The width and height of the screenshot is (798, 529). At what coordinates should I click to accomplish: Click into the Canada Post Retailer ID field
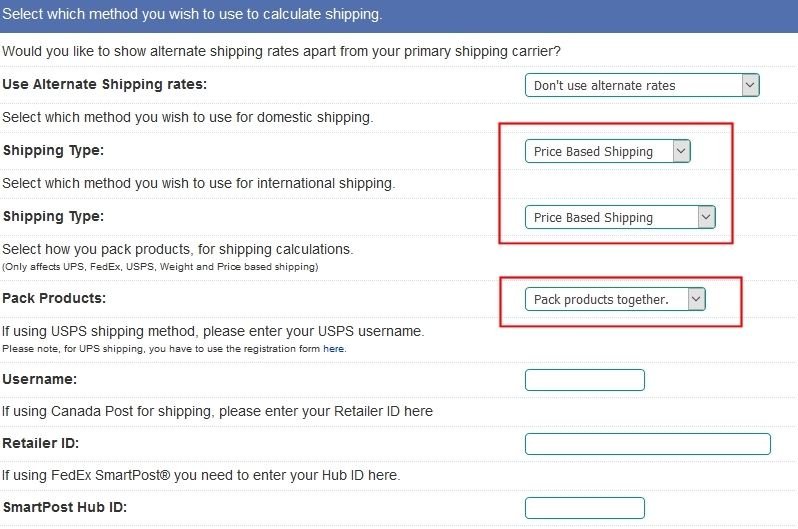648,444
